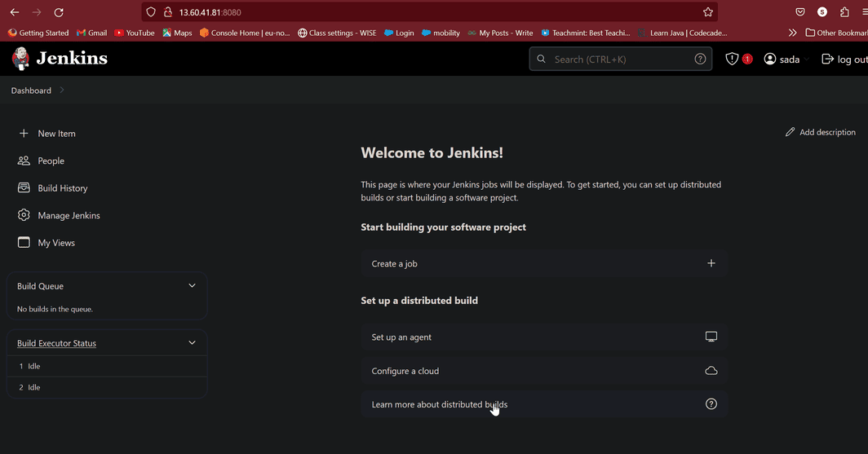The image size is (868, 454).
Task: Click the browser profile S icon
Action: 822,12
